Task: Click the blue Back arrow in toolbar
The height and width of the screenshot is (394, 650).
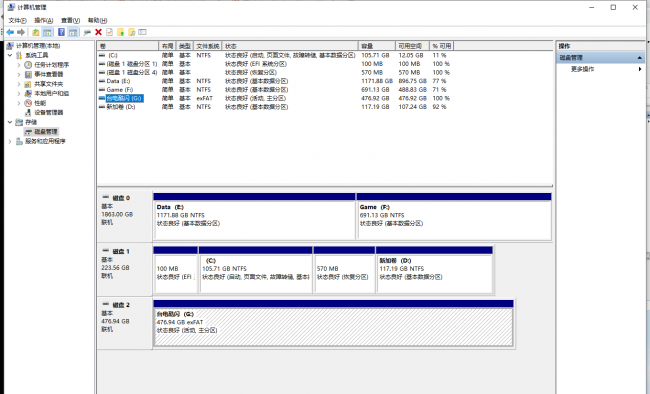Action: [x=10, y=32]
